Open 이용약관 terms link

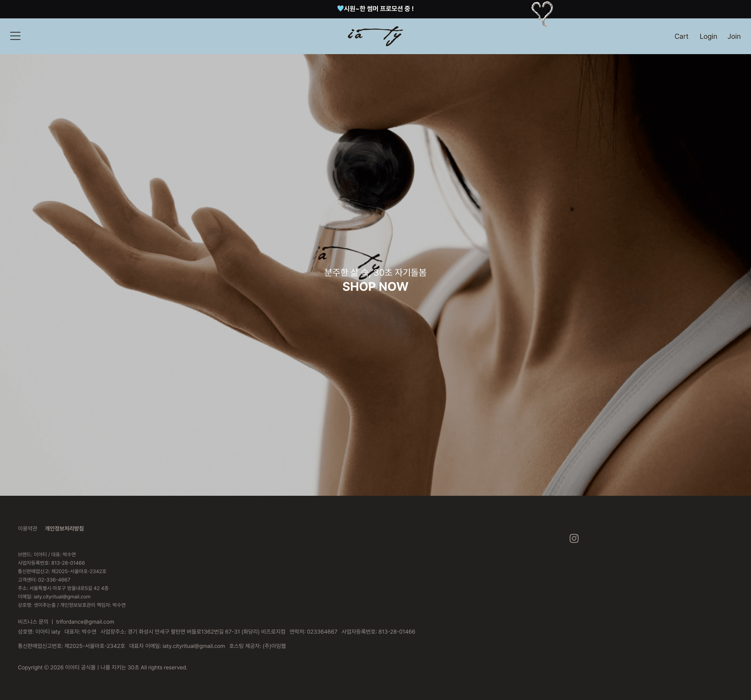coord(28,528)
